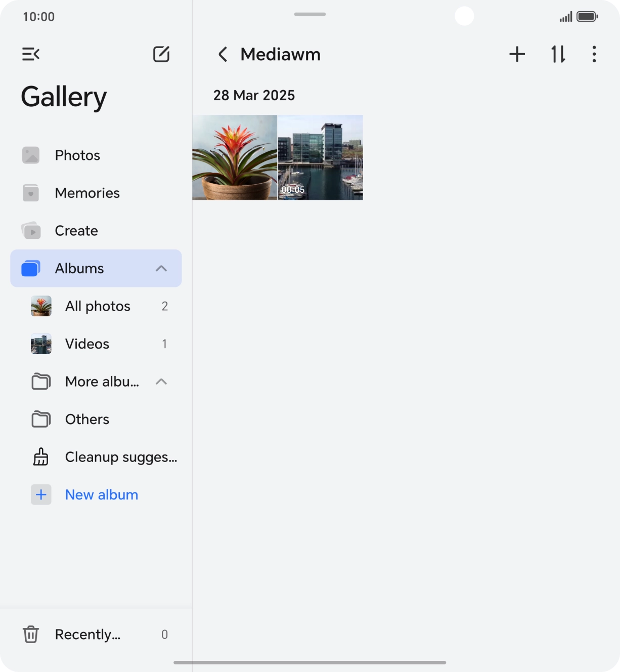
Task: Tap the signal strength icon
Action: coord(566,17)
